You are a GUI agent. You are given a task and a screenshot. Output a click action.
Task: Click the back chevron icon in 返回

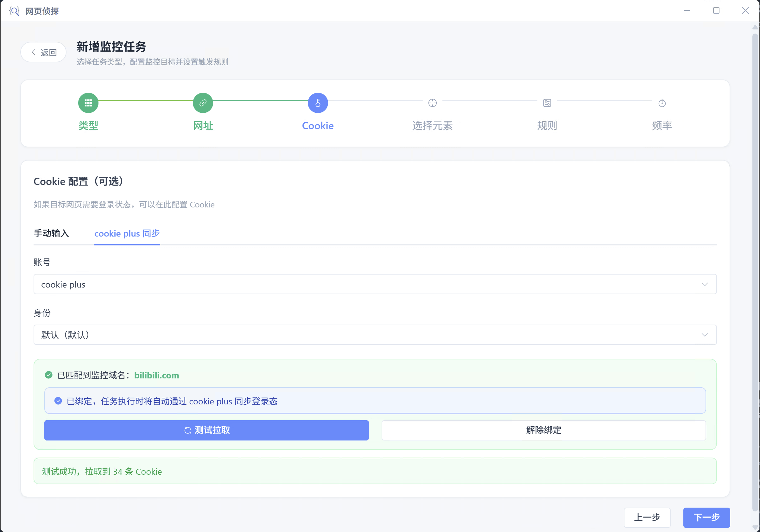[x=34, y=52]
